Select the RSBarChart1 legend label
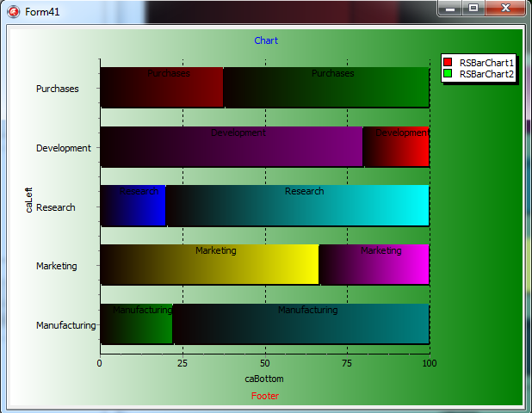This screenshot has height=413, width=532. coord(486,63)
